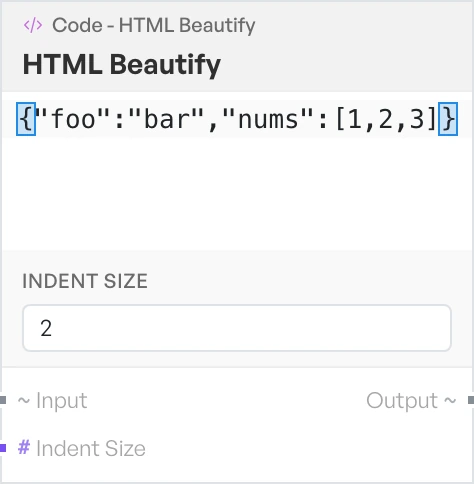474x484 pixels.
Task: Select the HTML Beautify node title
Action: click(x=122, y=65)
